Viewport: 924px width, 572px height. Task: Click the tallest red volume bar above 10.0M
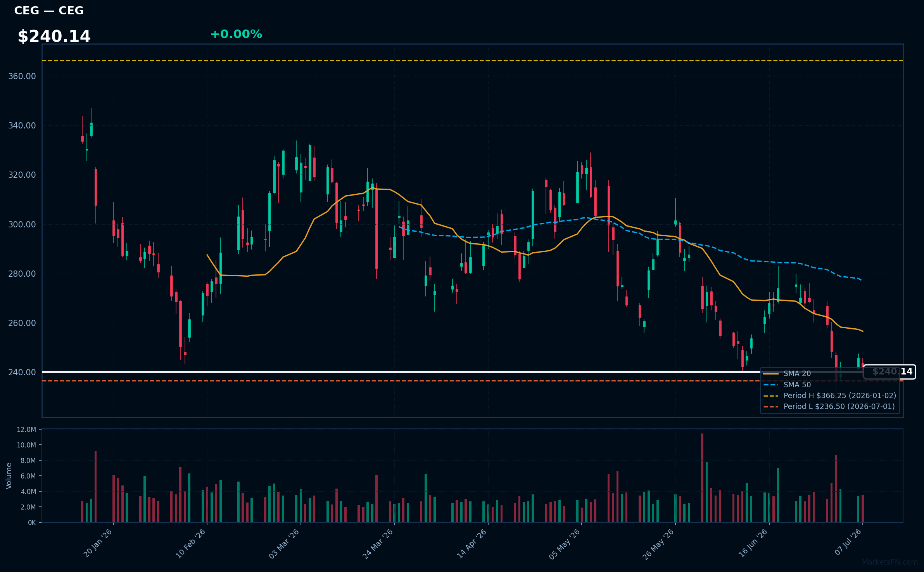coord(702,478)
